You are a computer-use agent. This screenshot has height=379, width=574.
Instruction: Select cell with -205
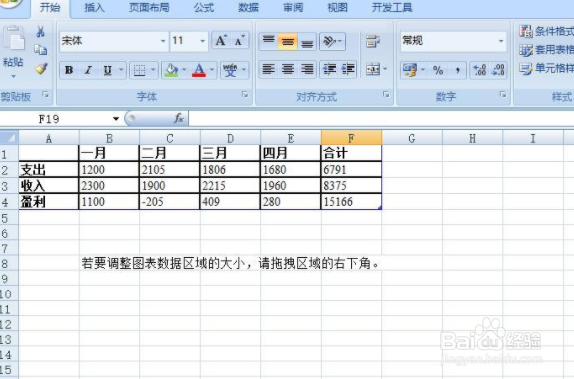(x=169, y=201)
